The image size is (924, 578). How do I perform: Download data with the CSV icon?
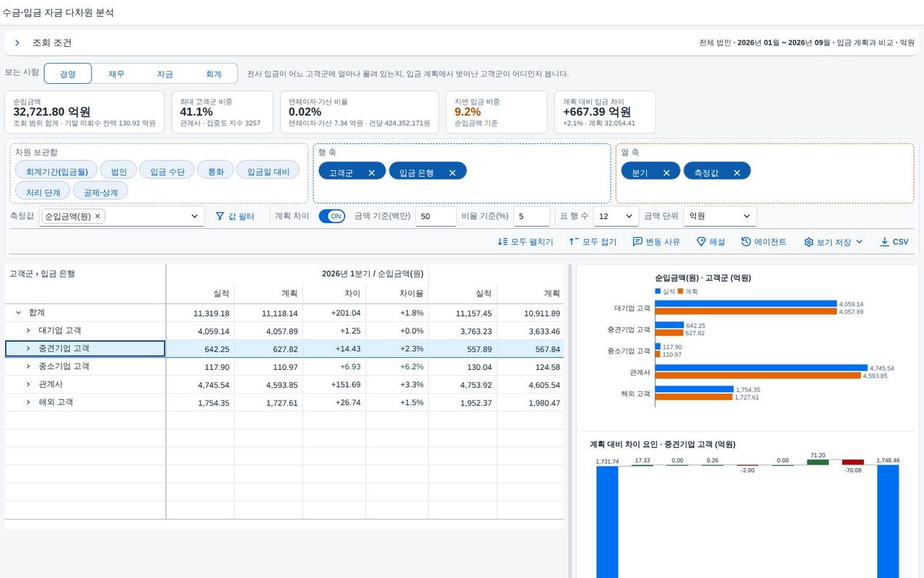point(884,242)
